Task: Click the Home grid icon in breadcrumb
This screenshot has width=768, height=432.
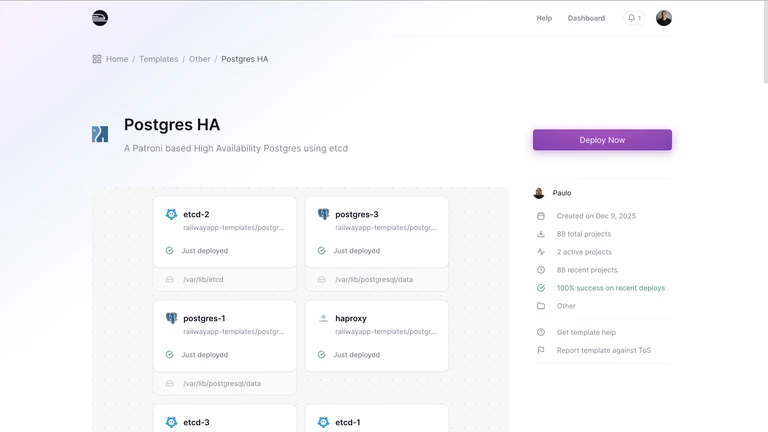Action: point(97,59)
